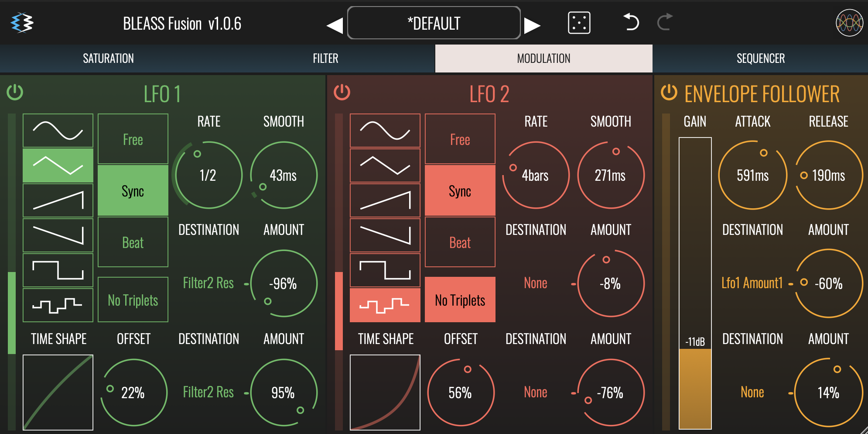The height and width of the screenshot is (434, 868).
Task: Select ramp-down saw waveform in LFO 1
Action: pyautogui.click(x=58, y=235)
